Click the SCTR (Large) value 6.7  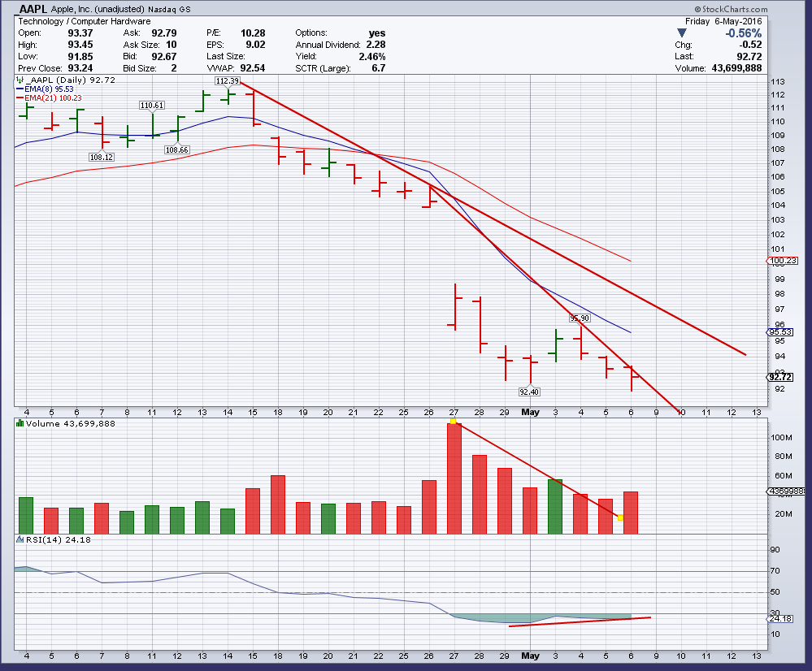379,67
